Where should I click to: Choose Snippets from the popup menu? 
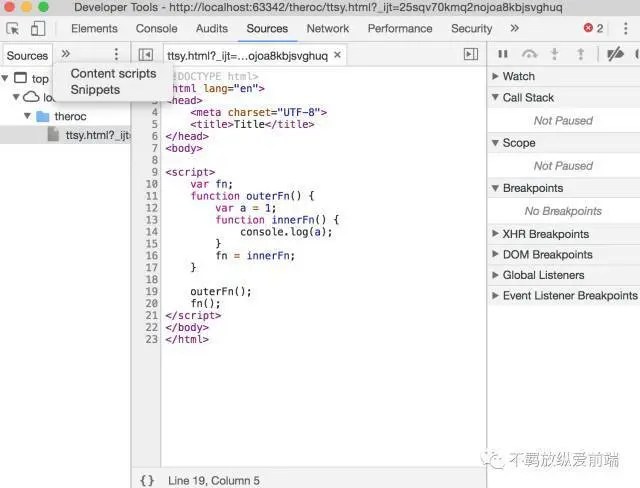pos(95,90)
